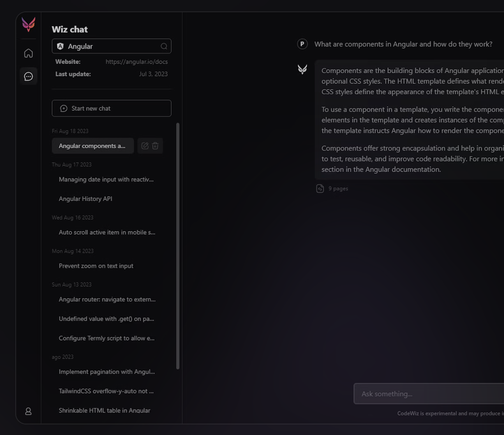
Task: Click the CodeWiz owl logo
Action: click(28, 24)
